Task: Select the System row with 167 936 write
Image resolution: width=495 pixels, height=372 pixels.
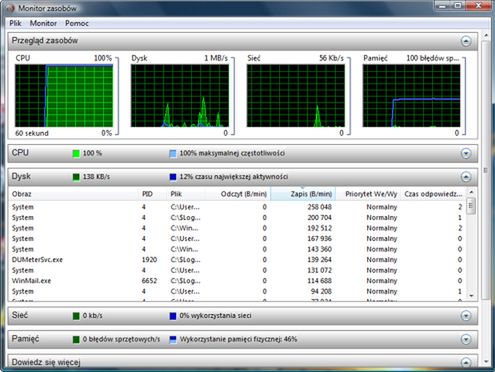Action: [x=237, y=239]
